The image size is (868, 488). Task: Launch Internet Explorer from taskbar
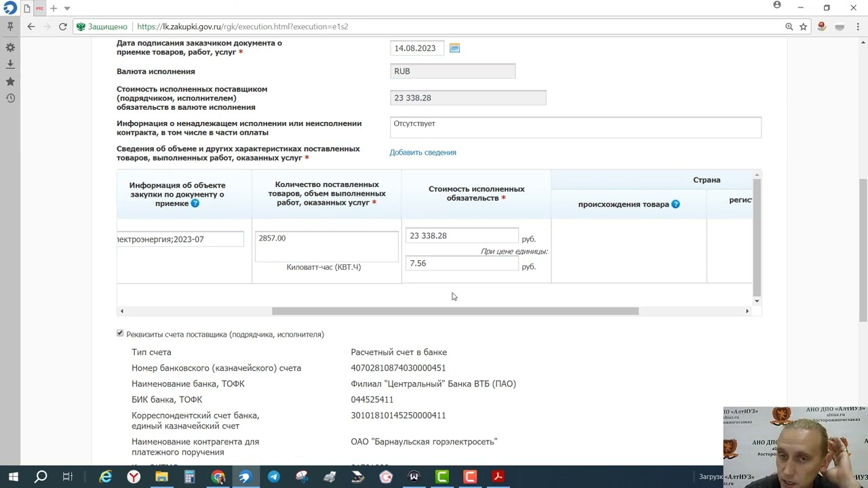pos(106,476)
